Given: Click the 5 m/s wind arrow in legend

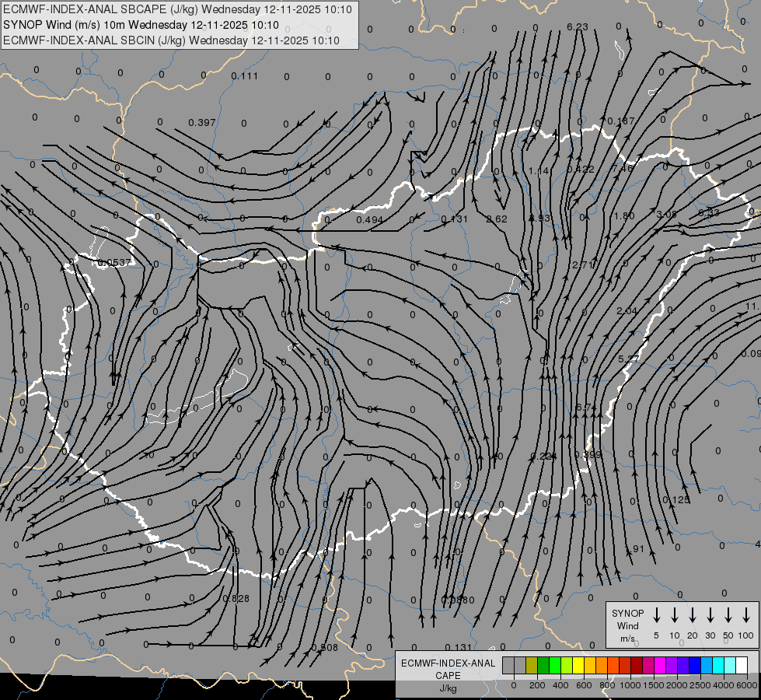Looking at the screenshot, I should [x=656, y=615].
